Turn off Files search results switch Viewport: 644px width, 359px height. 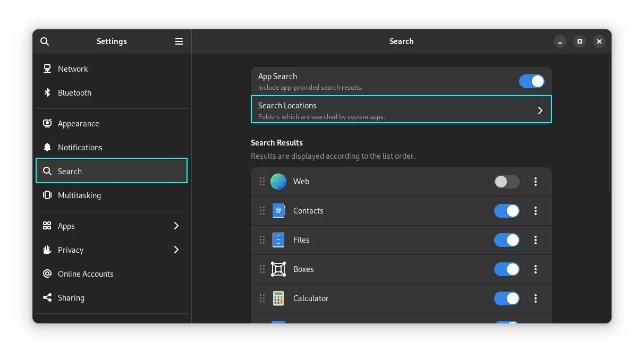pyautogui.click(x=506, y=240)
